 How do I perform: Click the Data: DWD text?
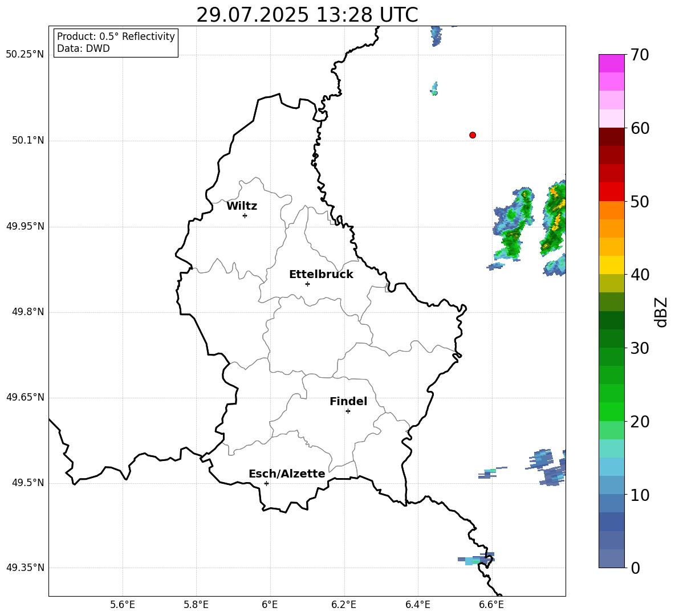click(x=83, y=48)
